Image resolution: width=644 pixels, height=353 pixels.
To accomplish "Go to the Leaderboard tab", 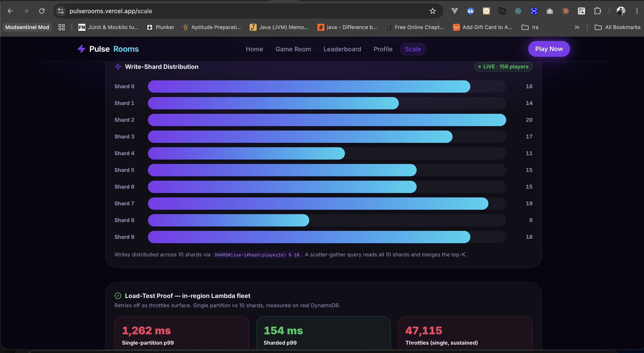I will point(342,49).
